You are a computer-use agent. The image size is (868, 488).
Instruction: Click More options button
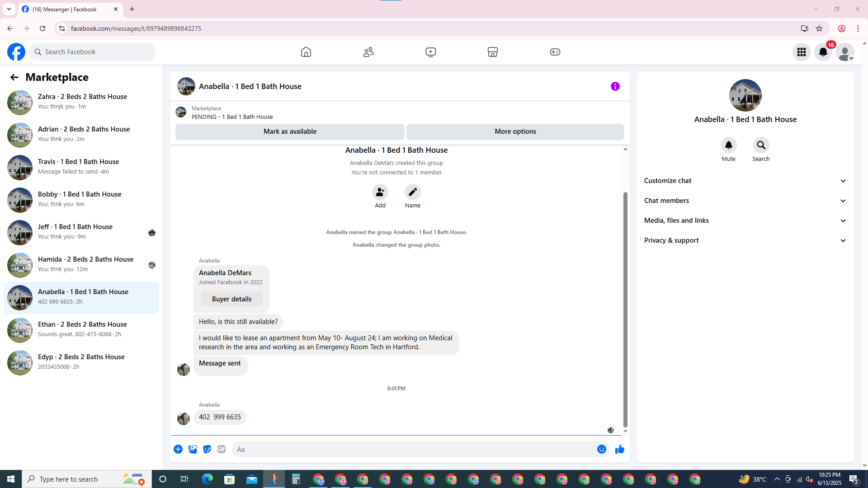pos(515,131)
